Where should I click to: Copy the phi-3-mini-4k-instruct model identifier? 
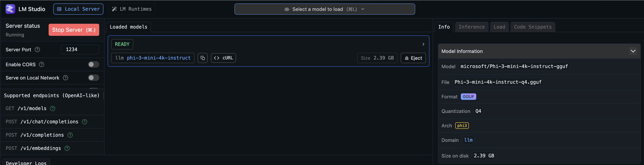point(202,58)
